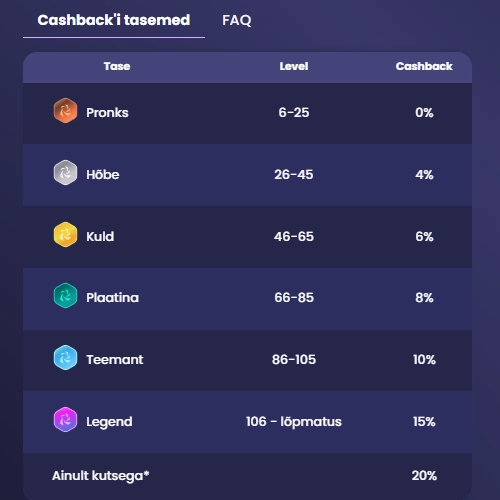Click the silver Hõbe level badge icon
The height and width of the screenshot is (500, 500).
click(x=65, y=172)
